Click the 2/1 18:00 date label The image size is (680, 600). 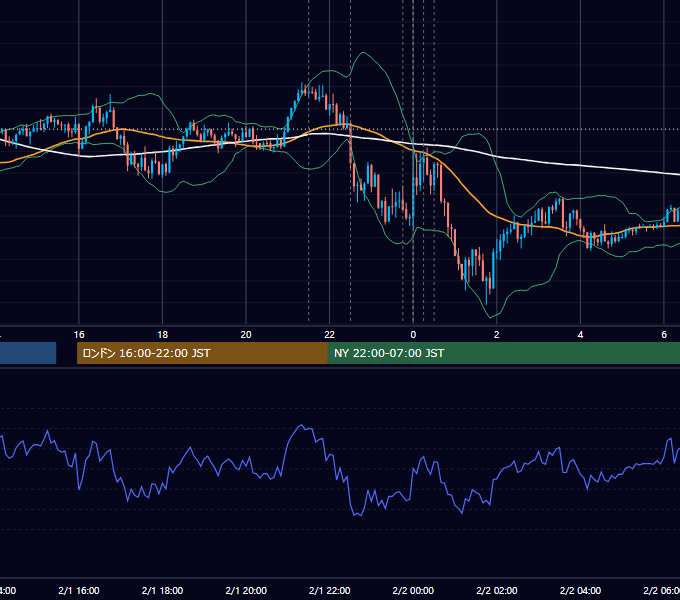click(x=163, y=591)
